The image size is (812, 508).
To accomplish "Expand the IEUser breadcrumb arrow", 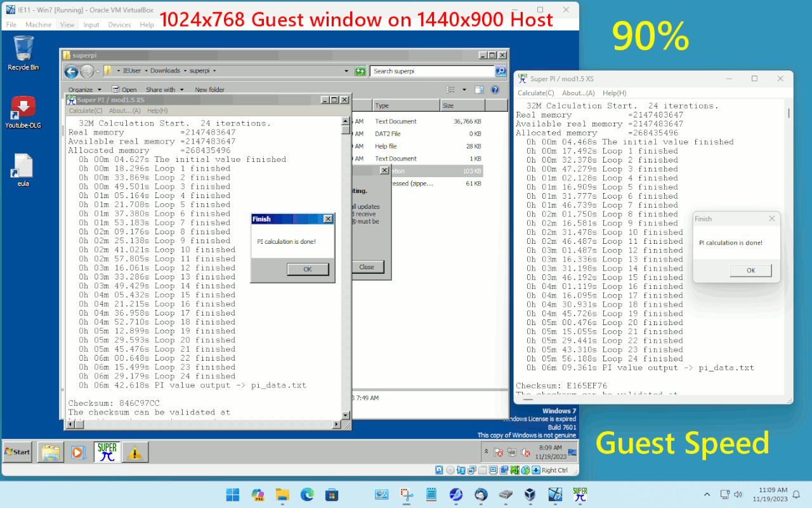I will click(x=145, y=71).
